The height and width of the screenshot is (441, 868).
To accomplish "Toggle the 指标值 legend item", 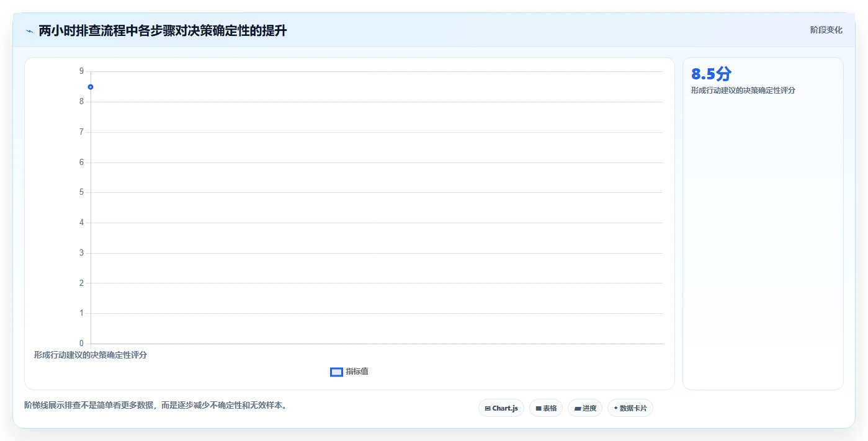I will 349,372.
